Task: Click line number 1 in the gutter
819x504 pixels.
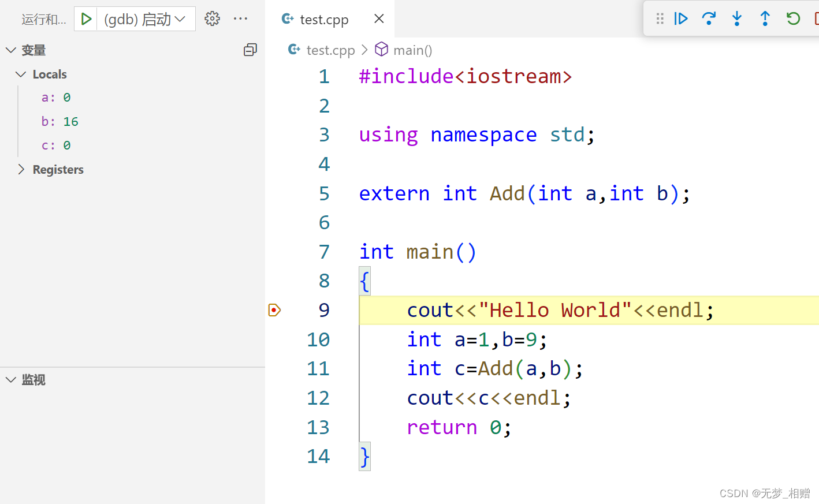Action: 324,76
